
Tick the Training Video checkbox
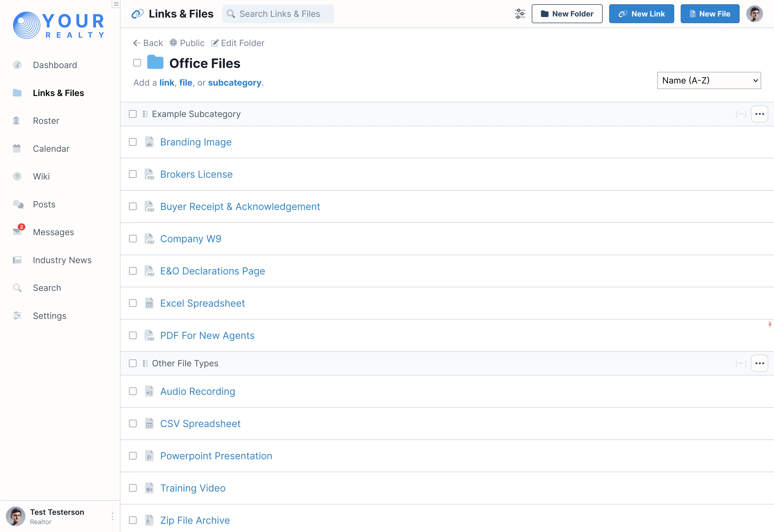tap(133, 488)
